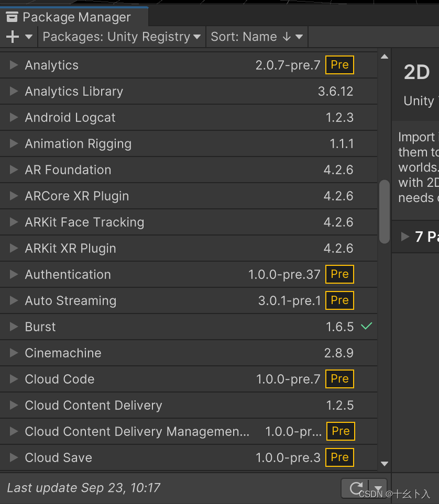Viewport: 439px width, 504px height.
Task: Click version 1.0.0-pre.37 of Authentication
Action: 284,274
